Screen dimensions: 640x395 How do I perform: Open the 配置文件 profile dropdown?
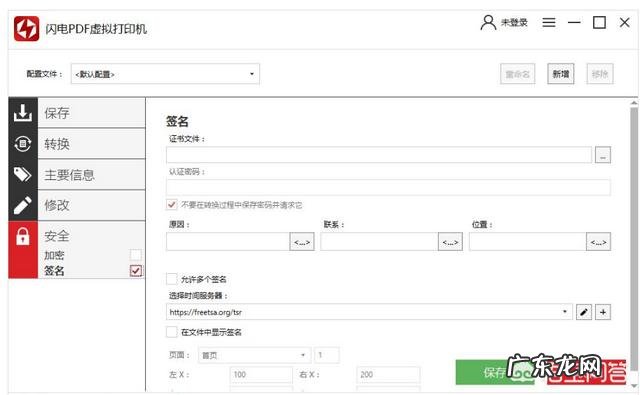(165, 74)
